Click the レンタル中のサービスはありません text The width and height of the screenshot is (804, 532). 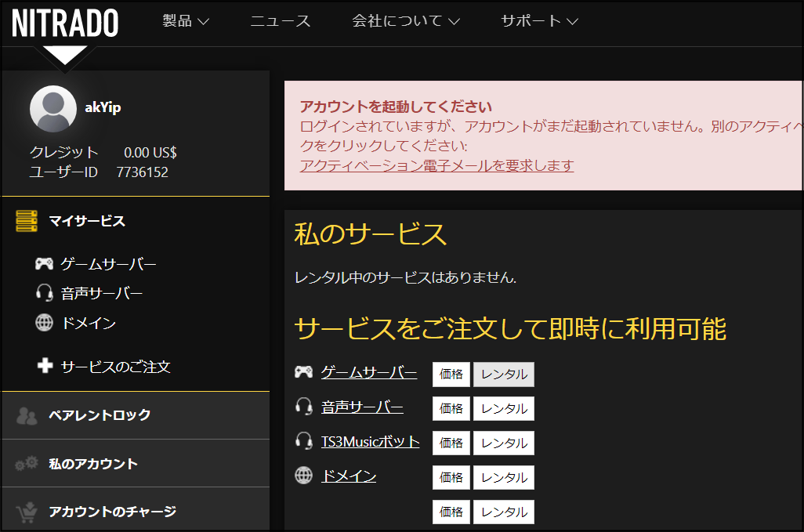pos(405,277)
